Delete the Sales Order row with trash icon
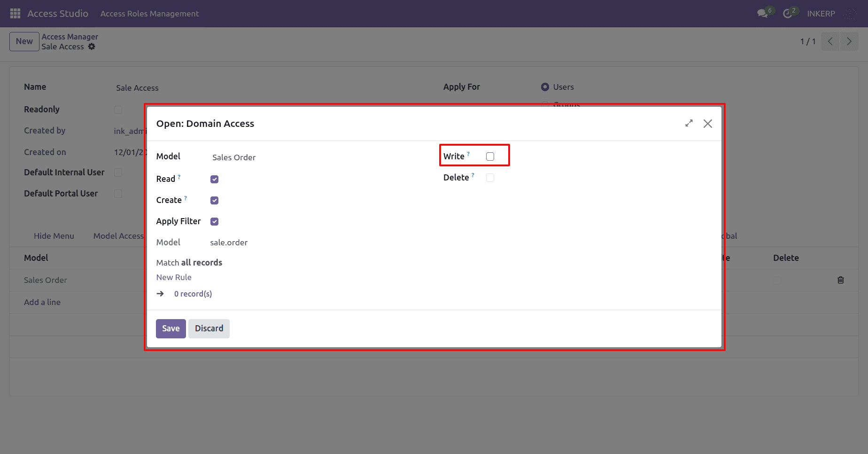 point(841,280)
